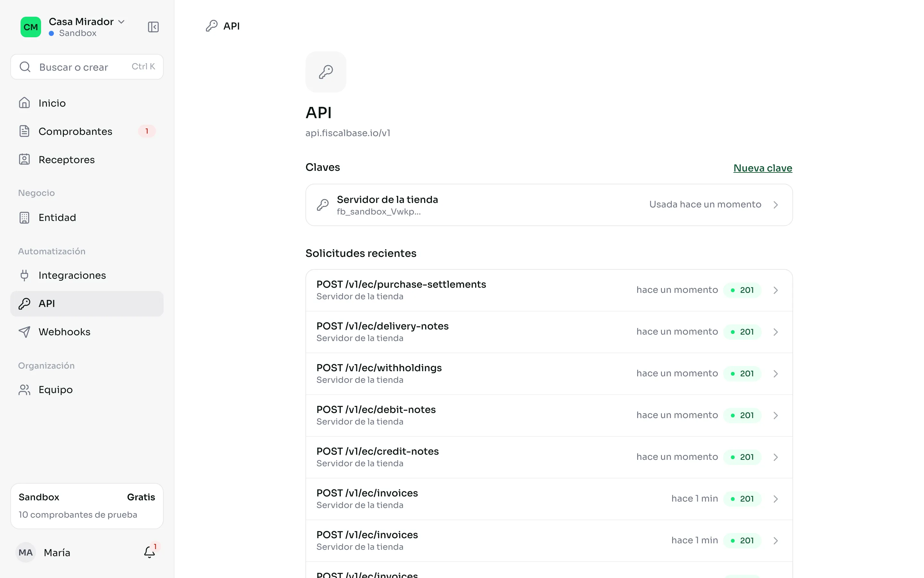Viewport: 924px width, 578px height.
Task: Go to Inicio home icon
Action: (x=24, y=103)
